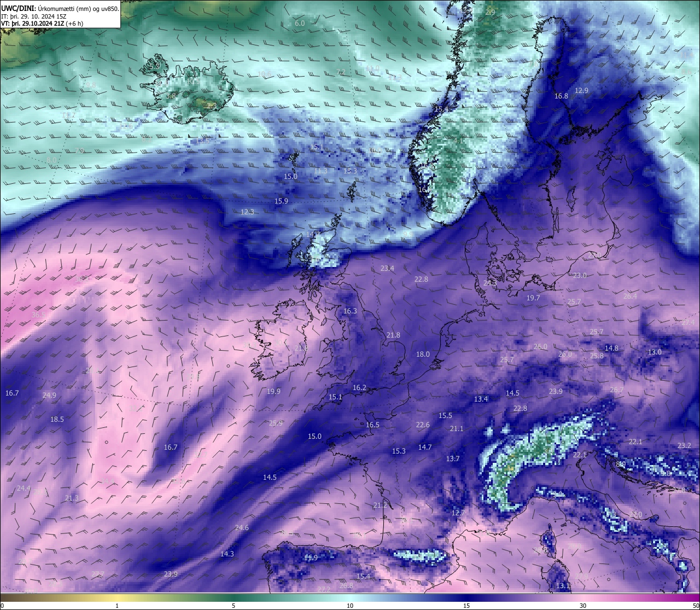This screenshot has height=610, width=700.
Task: Click the 21.2 value over France
Action: coord(380,505)
